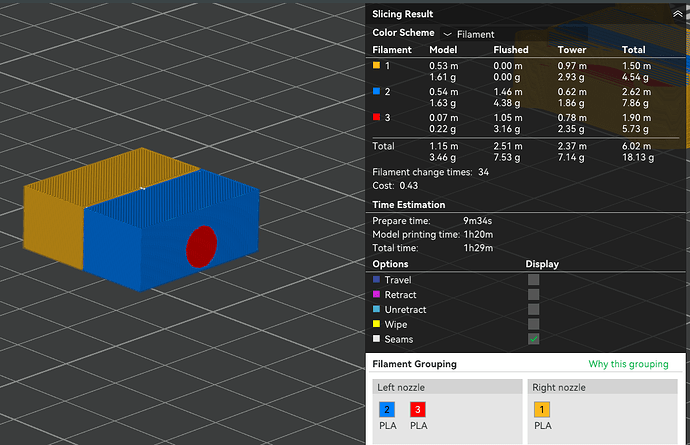Toggle Retract display checkbox

click(x=533, y=294)
